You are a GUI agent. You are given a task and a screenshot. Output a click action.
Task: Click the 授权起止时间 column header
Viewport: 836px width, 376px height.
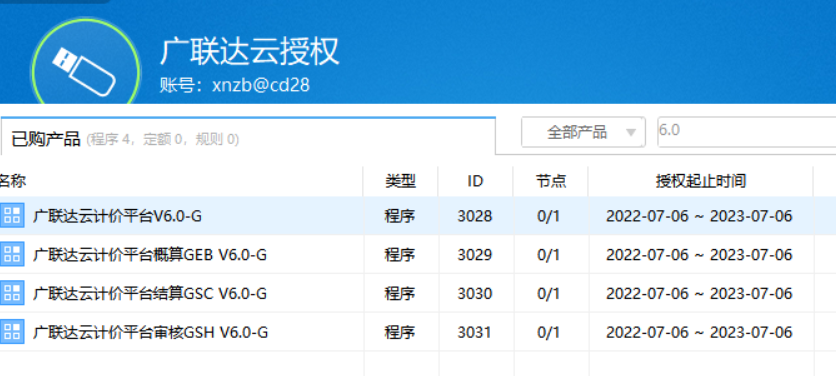pos(700,181)
